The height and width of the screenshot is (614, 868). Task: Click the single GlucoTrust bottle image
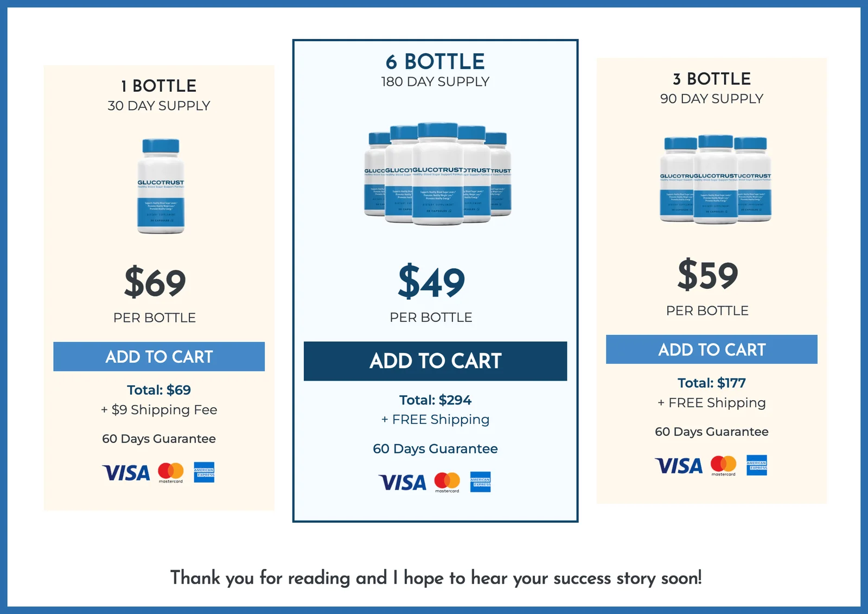pos(161,186)
